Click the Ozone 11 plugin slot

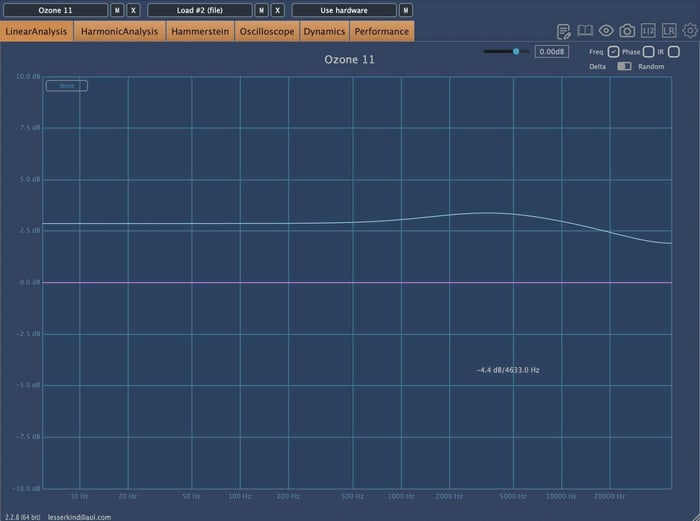(x=55, y=10)
